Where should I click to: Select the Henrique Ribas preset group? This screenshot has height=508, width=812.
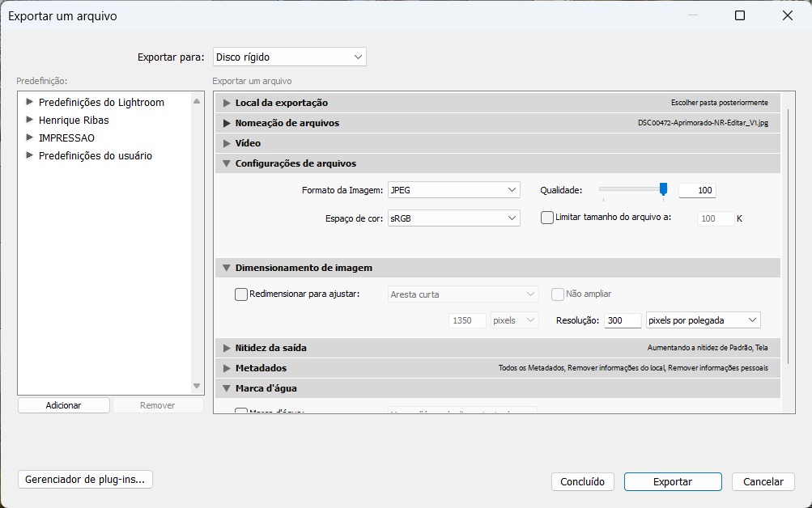(74, 121)
